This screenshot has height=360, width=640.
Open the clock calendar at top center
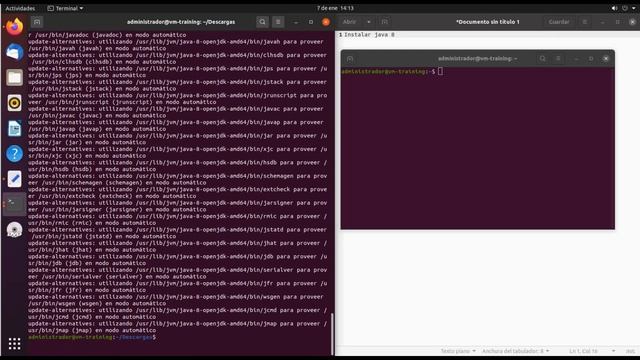(x=335, y=8)
